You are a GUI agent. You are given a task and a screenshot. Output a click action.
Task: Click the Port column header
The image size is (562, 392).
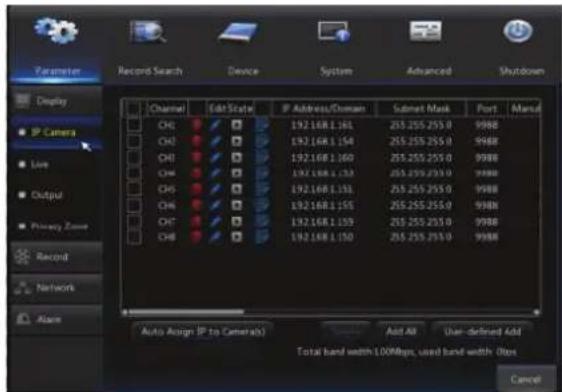click(x=486, y=109)
